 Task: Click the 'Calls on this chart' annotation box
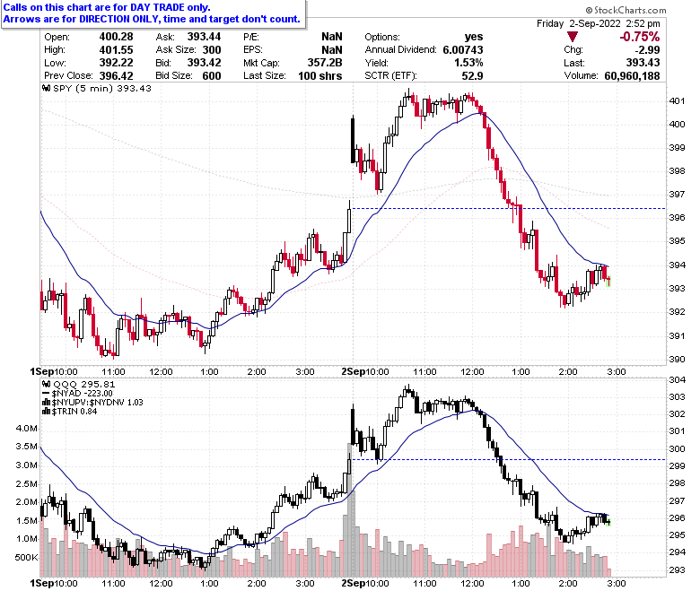[153, 13]
